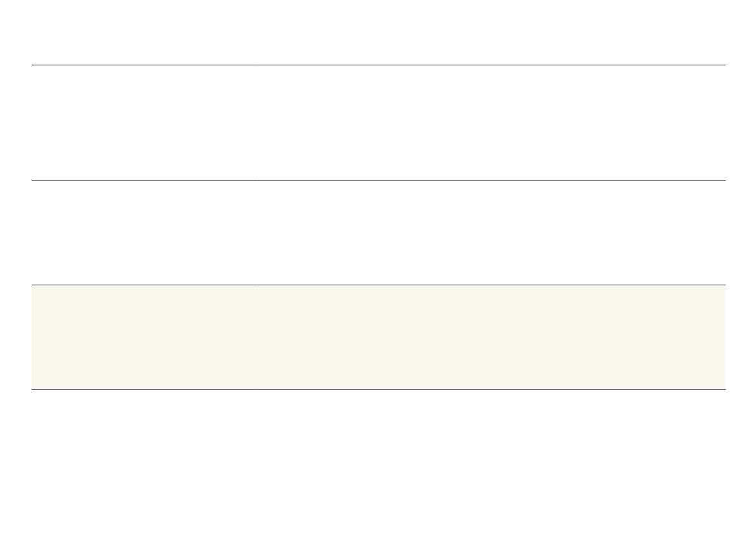Click the first empty row's wide right cell
This screenshot has height=535, width=756.
(491, 123)
